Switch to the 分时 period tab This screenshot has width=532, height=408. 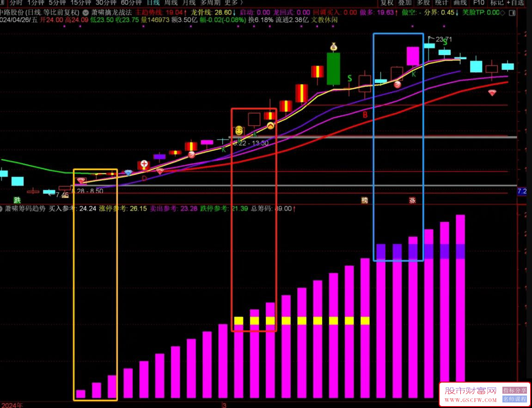click(16, 3)
